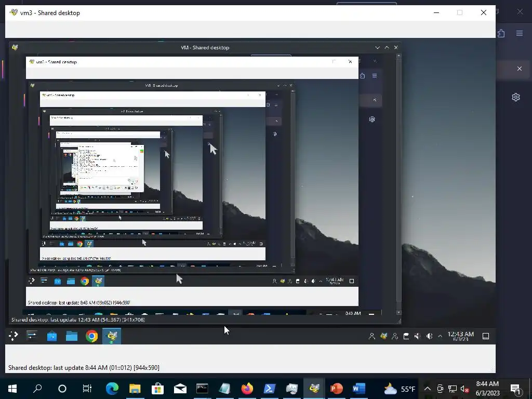Image resolution: width=532 pixels, height=399 pixels.
Task: Show hidden icons in Windows system tray
Action: [428, 389]
